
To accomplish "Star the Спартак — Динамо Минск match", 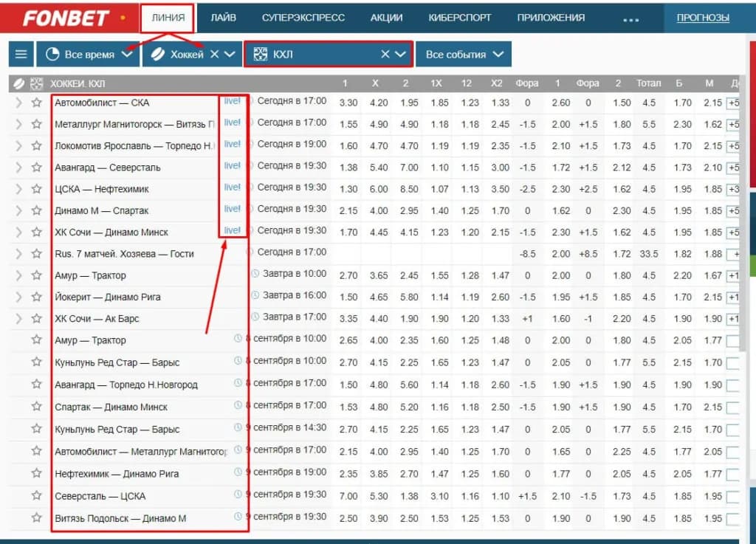I will [37, 407].
